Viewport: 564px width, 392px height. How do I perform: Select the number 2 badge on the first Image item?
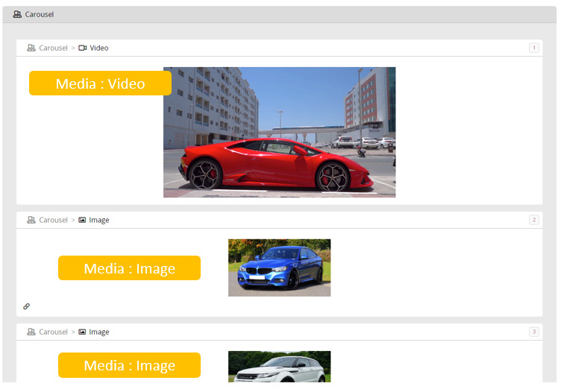click(x=533, y=220)
